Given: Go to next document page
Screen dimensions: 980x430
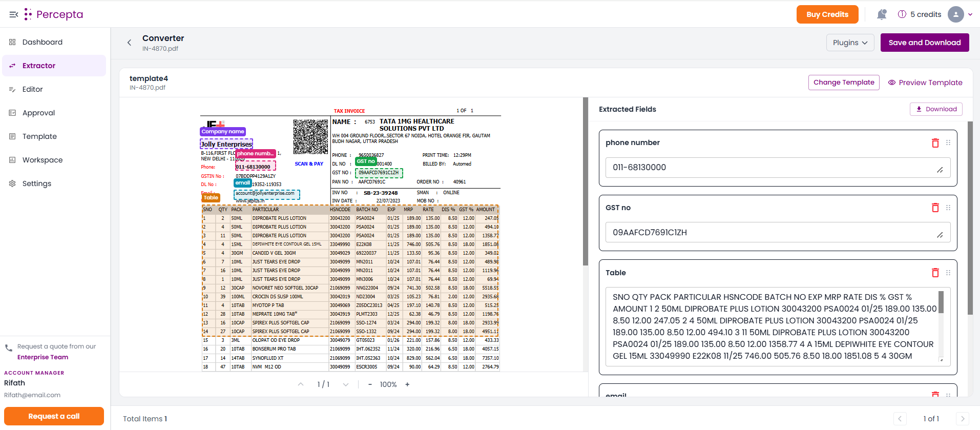Looking at the screenshot, I should tap(346, 384).
